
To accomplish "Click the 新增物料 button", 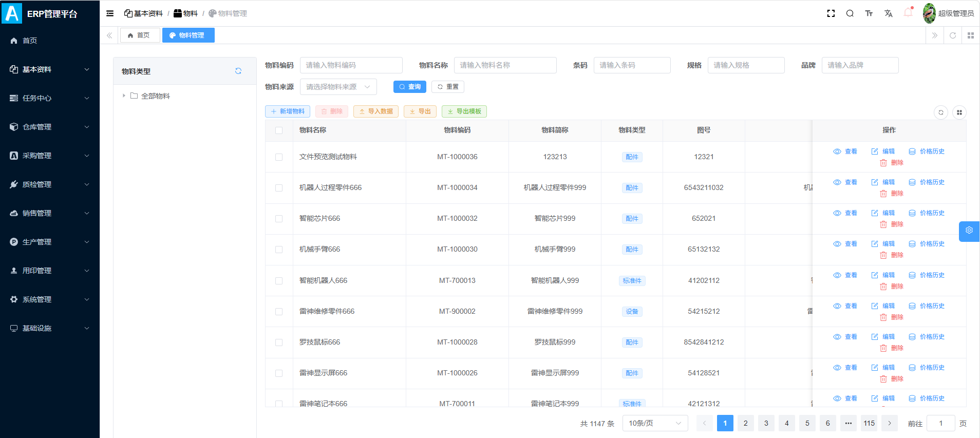I will 288,111.
